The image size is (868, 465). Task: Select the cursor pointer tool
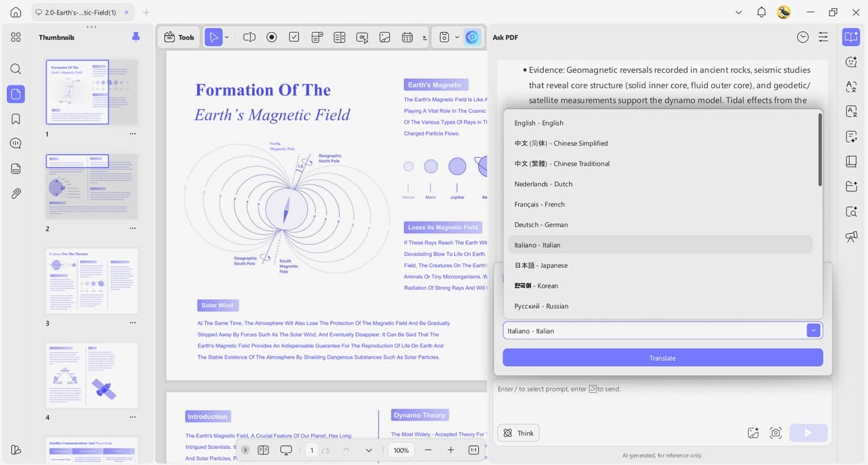213,37
